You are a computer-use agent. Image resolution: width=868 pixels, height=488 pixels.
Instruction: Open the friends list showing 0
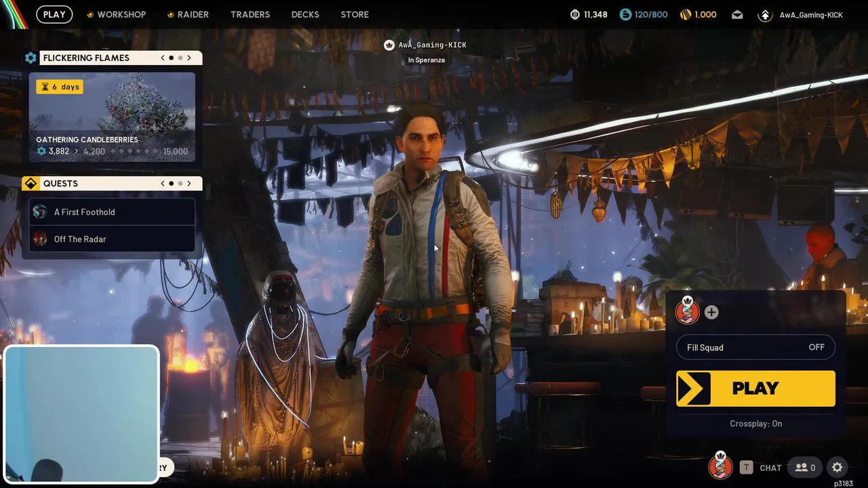(x=806, y=468)
